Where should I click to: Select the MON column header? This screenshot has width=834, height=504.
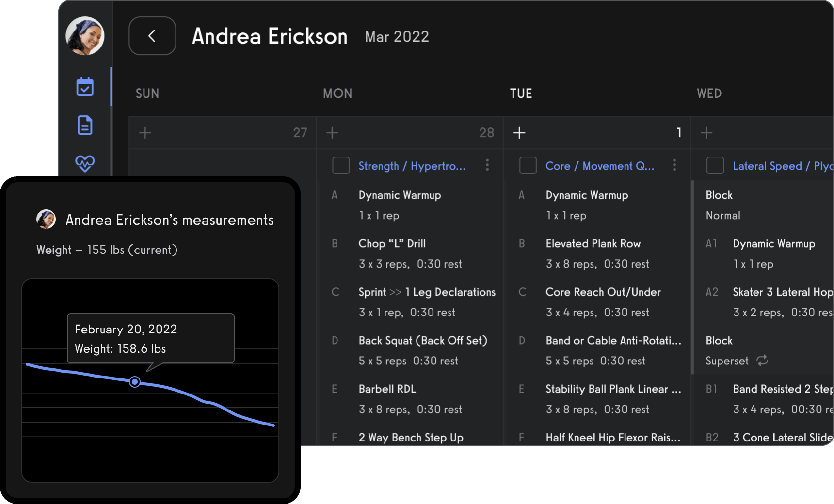click(337, 94)
